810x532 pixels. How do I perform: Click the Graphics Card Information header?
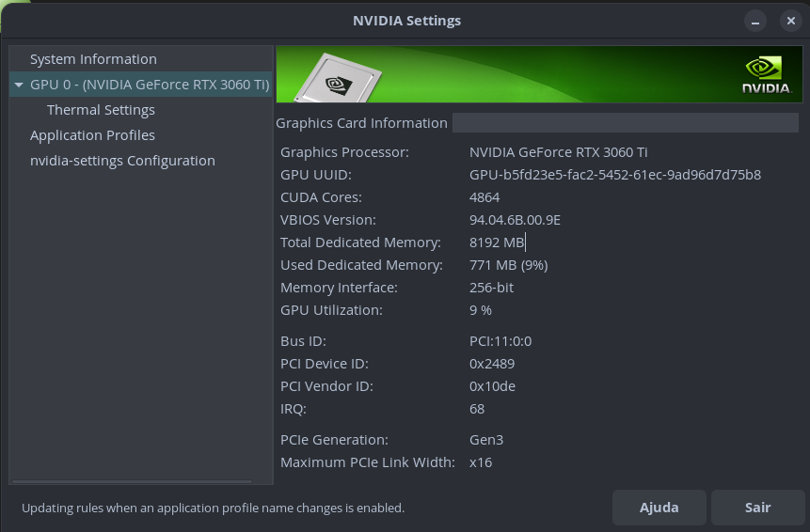[361, 123]
